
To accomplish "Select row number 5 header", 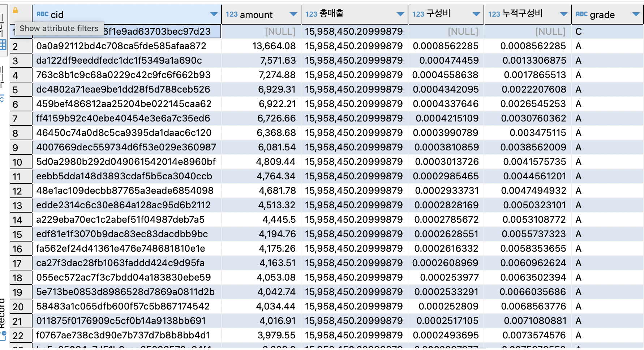I will [x=21, y=90].
